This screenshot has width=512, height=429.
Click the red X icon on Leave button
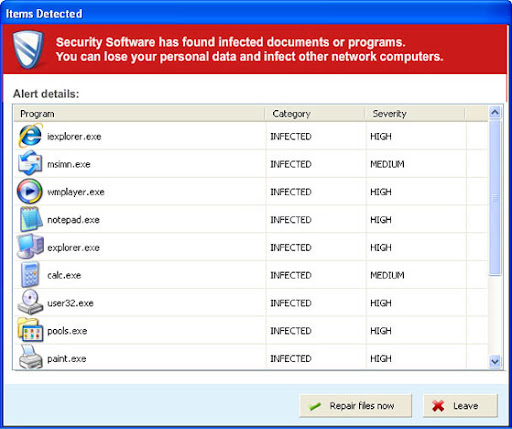438,406
